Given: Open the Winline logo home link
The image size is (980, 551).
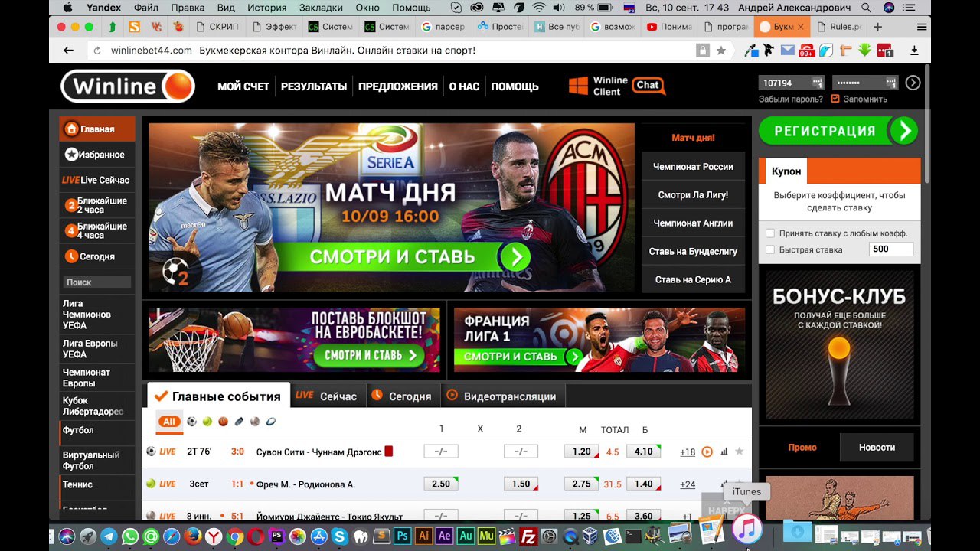Looking at the screenshot, I should tap(128, 86).
